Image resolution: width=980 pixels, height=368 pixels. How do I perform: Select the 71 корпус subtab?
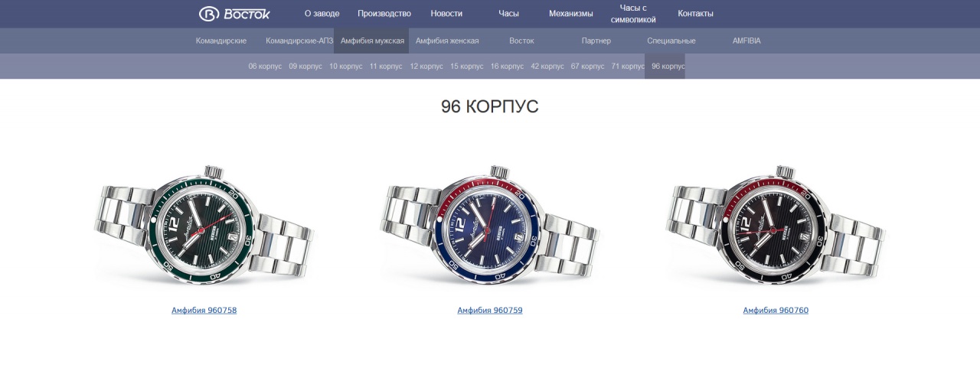(628, 67)
